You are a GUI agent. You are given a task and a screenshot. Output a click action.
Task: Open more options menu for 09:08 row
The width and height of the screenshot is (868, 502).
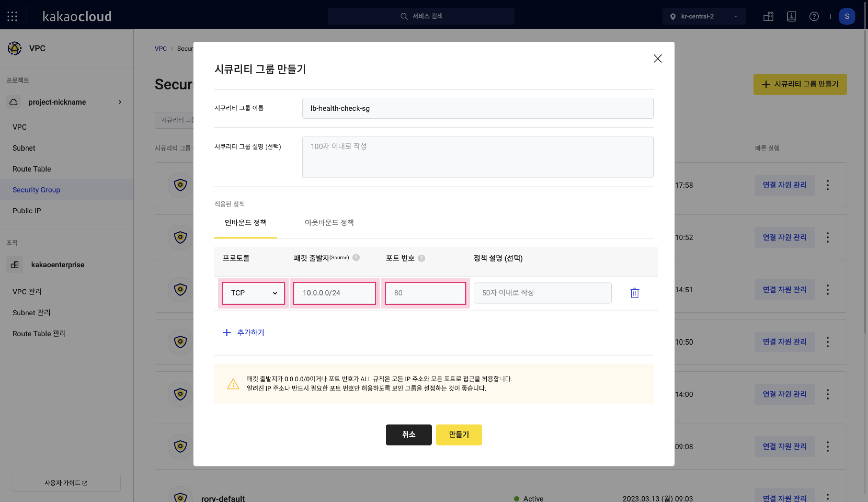coord(827,447)
